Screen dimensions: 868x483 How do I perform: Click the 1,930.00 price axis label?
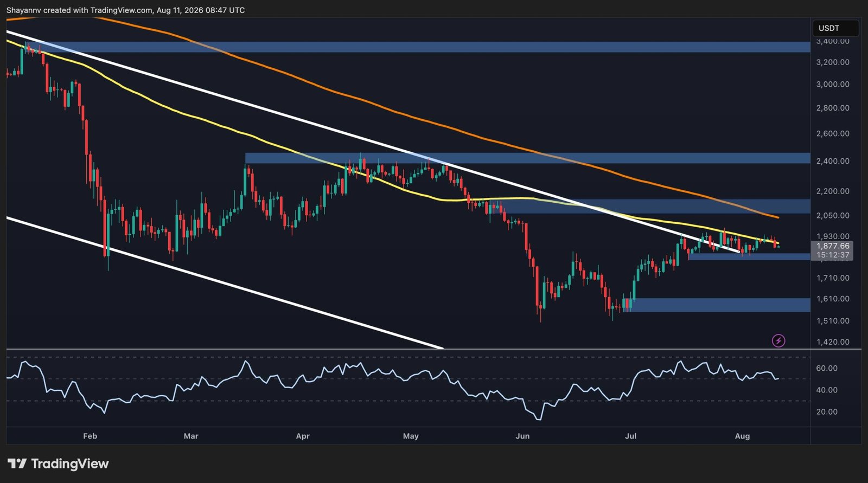pos(833,237)
